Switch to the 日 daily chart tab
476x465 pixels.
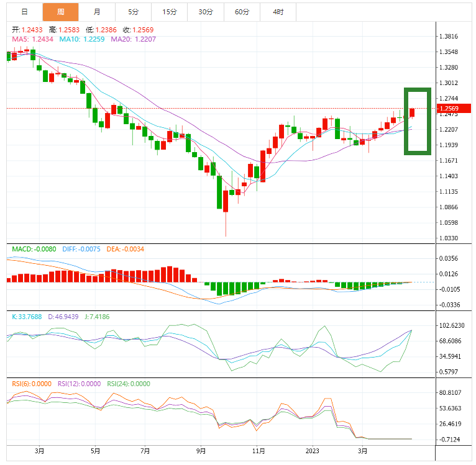(x=25, y=12)
